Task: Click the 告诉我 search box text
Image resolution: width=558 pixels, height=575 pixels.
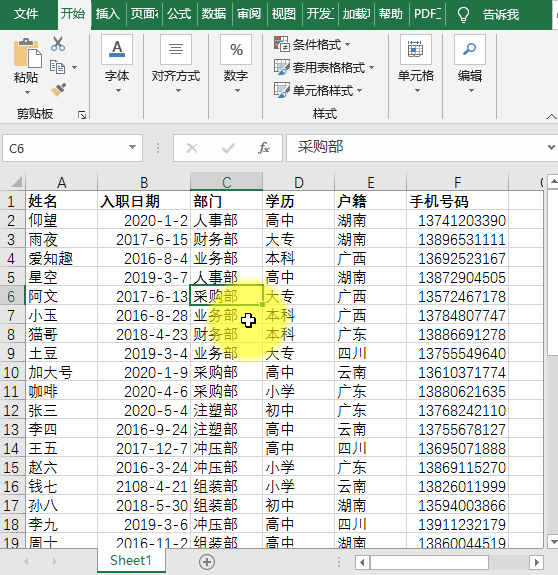Action: 501,15
